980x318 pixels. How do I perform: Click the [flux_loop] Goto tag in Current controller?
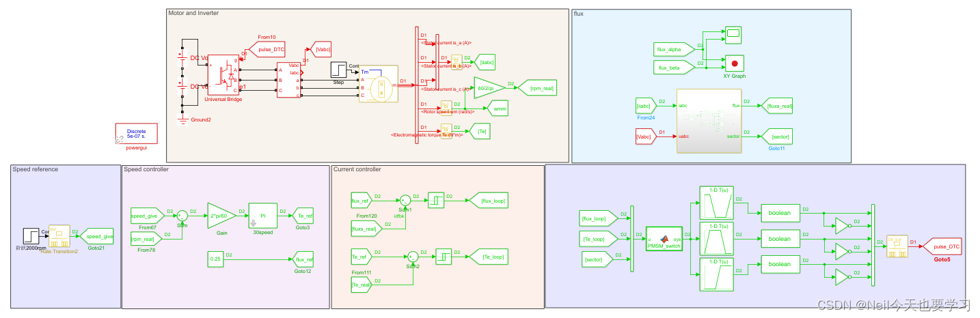click(488, 201)
